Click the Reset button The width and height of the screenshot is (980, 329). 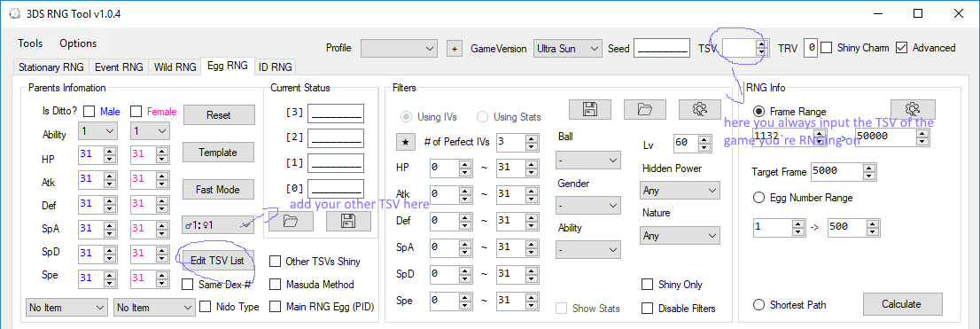219,115
